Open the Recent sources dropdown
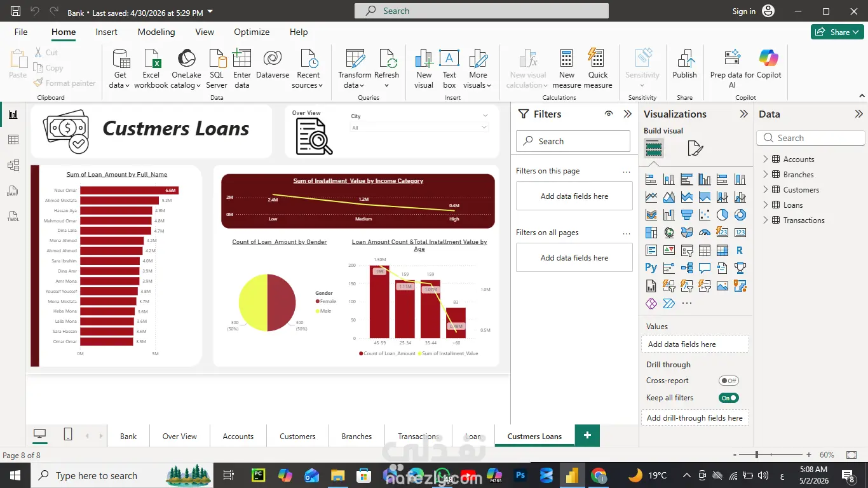This screenshot has width=868, height=488. (308, 69)
